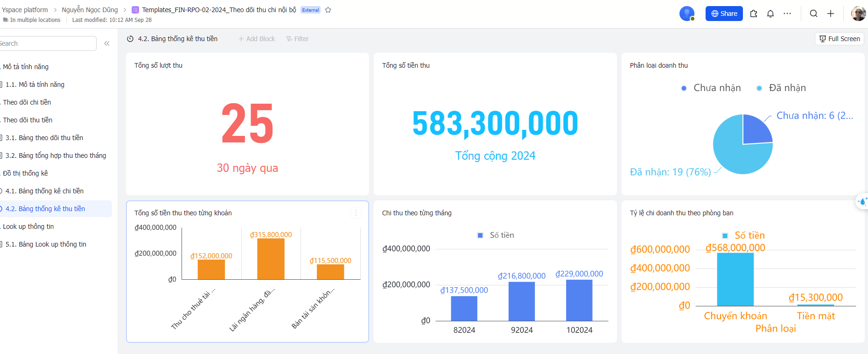Open 4.1. Bảng thống kê chi tiền
The height and width of the screenshot is (354, 868).
tap(44, 191)
